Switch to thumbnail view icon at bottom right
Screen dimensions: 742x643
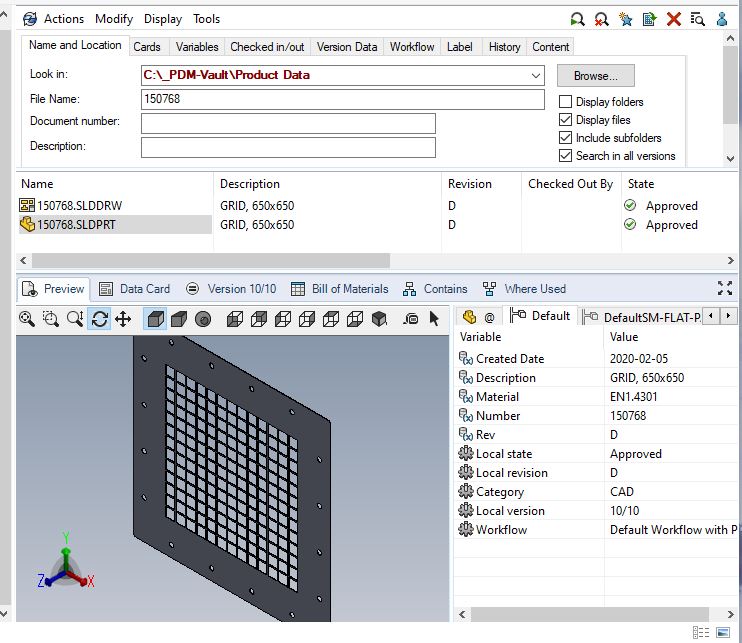tap(723, 633)
